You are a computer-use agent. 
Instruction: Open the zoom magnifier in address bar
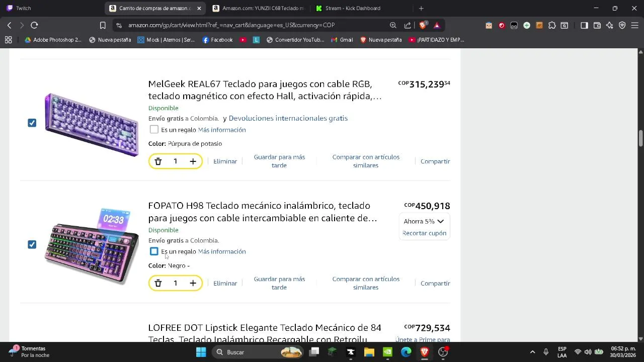[393, 25]
